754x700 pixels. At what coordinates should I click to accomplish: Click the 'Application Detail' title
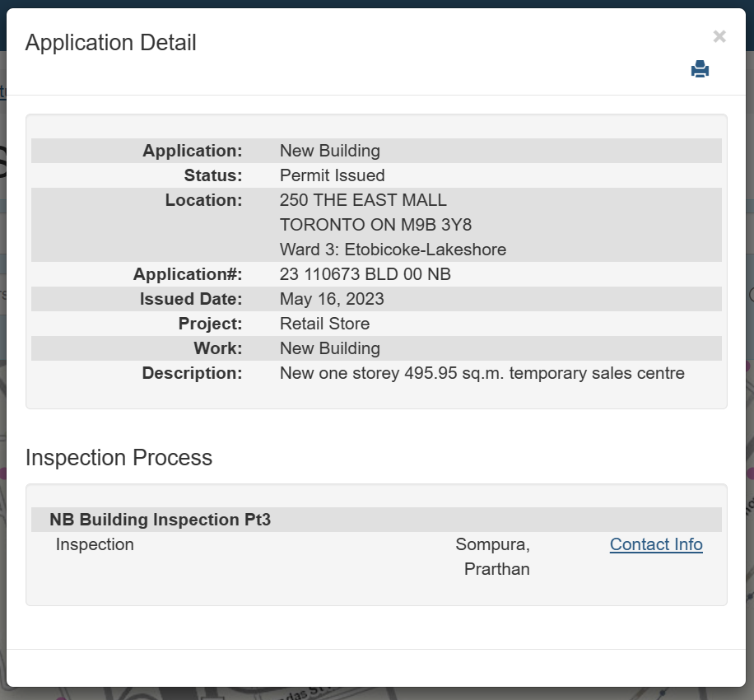pos(110,42)
